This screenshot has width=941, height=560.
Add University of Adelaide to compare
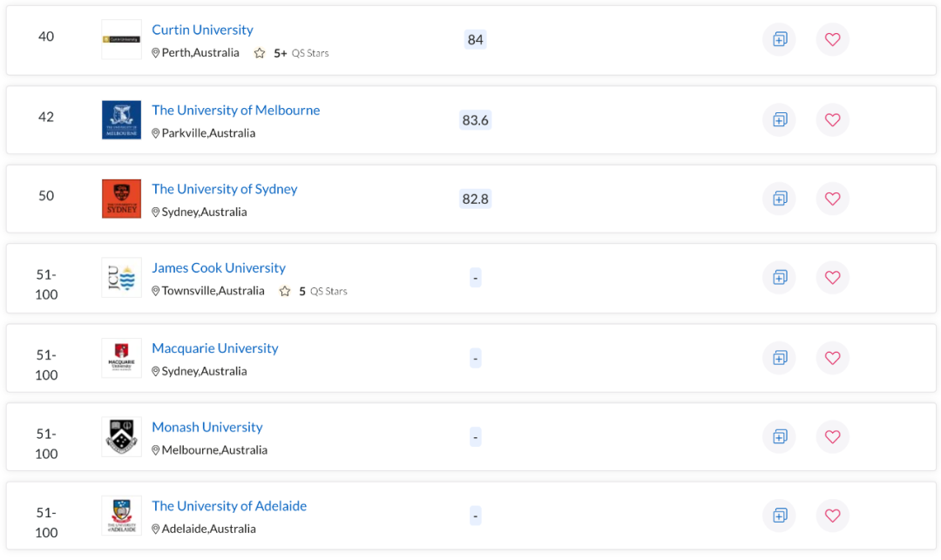(779, 516)
